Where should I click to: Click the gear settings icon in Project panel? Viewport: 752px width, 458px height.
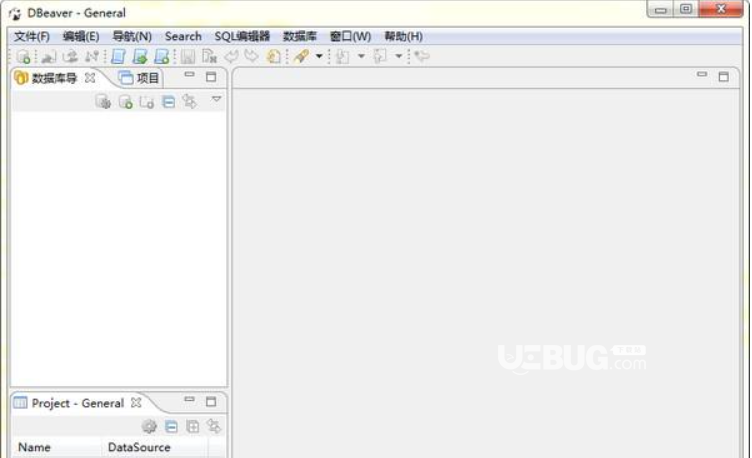149,426
